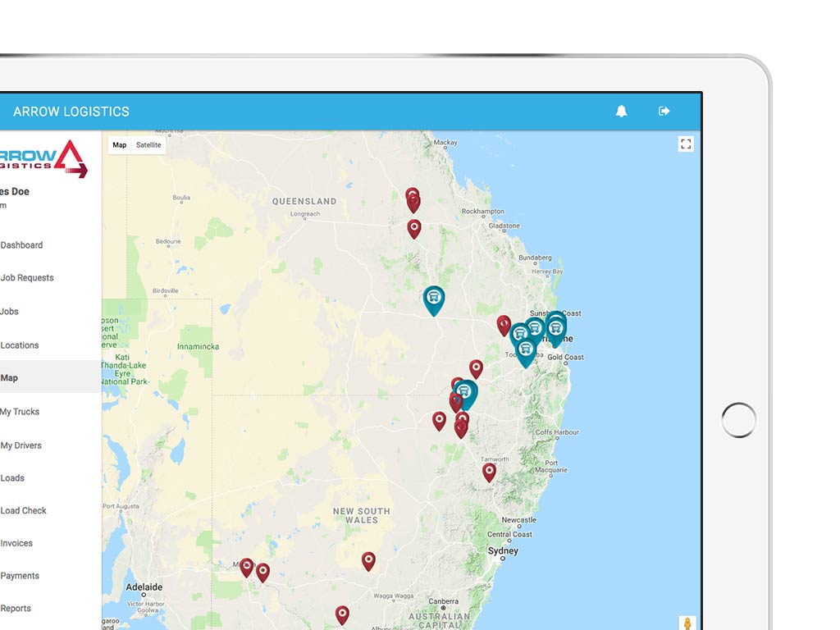Select Locations in the sidebar
This screenshot has height=630, width=840.
click(x=20, y=345)
